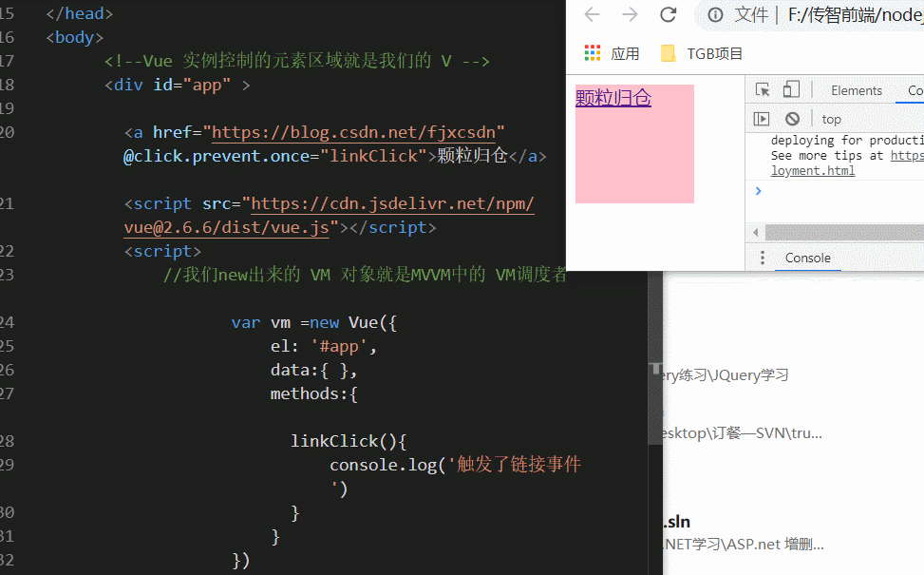Toggle the DevTools device toolbar icon
The image size is (924, 575).
791,89
